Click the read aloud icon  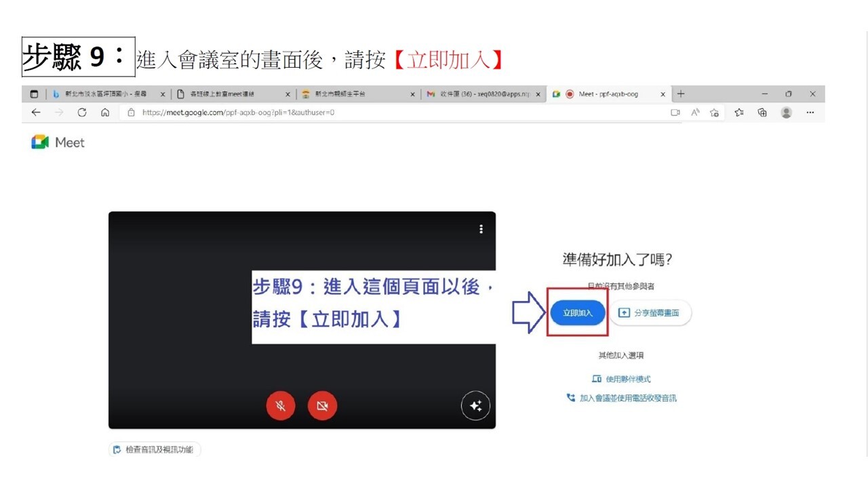click(x=695, y=113)
